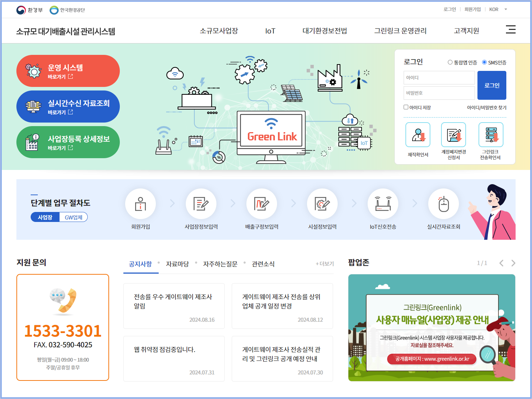Open IoT menu
Viewport: 532px width, 399px height.
[x=270, y=31]
